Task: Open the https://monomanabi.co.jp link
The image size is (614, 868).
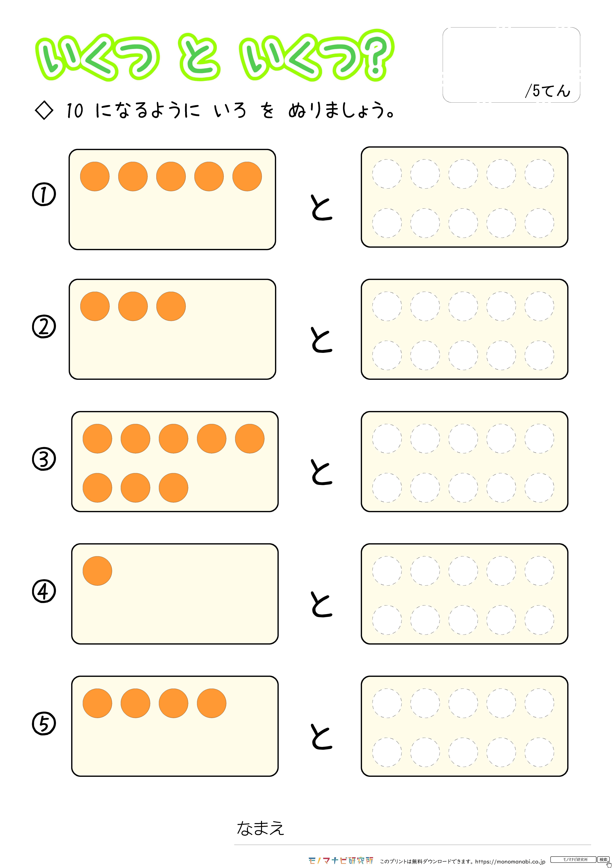Action: [x=510, y=862]
